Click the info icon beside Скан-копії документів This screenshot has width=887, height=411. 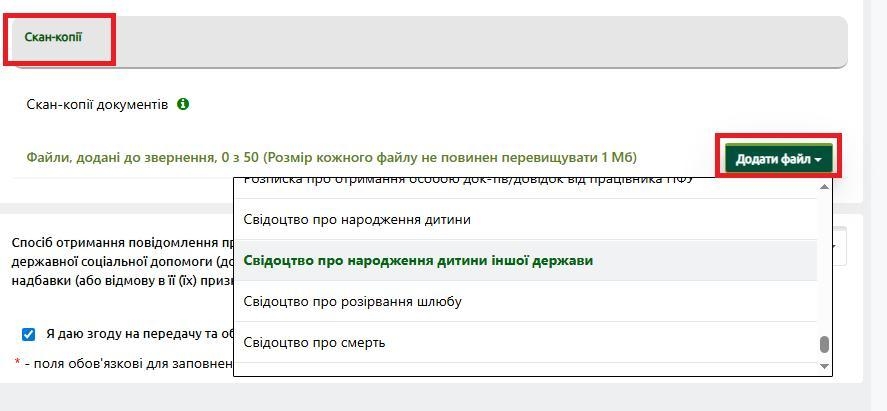pyautogui.click(x=183, y=104)
